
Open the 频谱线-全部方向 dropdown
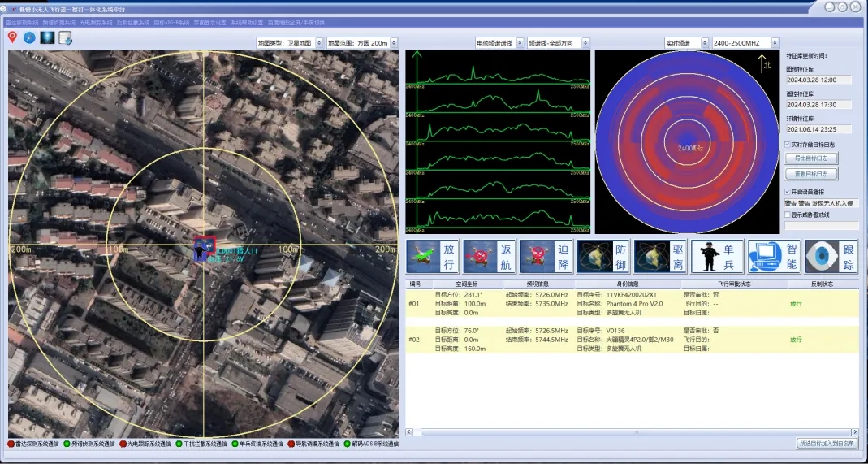pyautogui.click(x=558, y=42)
